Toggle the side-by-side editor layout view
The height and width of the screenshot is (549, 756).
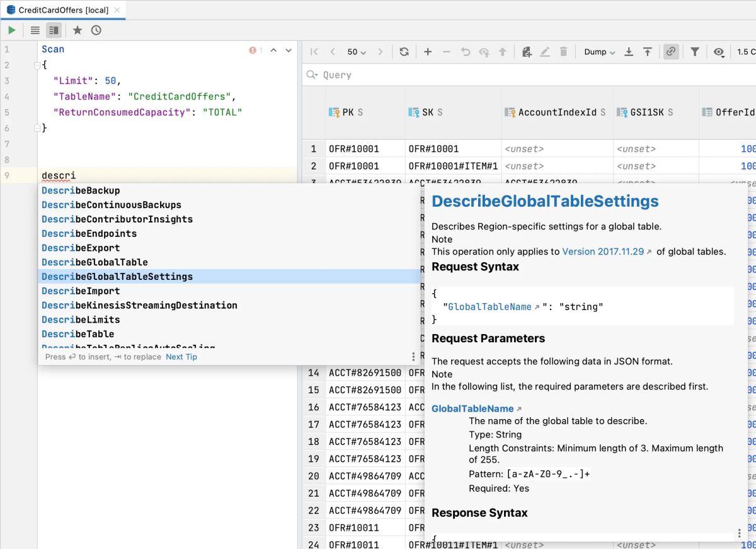(54, 30)
